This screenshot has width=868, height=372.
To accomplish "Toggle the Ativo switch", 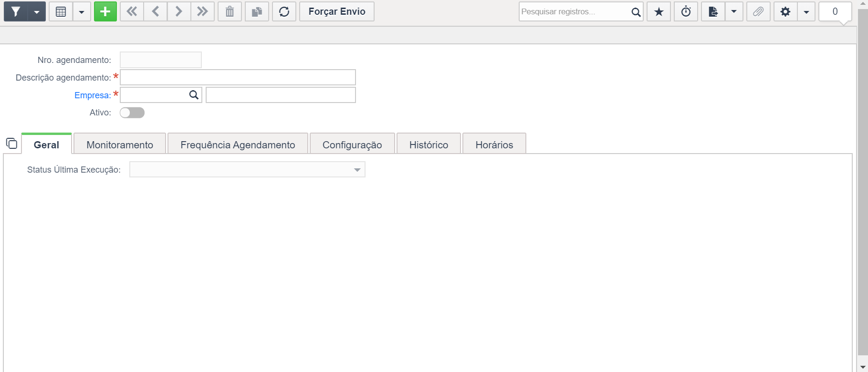I will pyautogui.click(x=132, y=113).
